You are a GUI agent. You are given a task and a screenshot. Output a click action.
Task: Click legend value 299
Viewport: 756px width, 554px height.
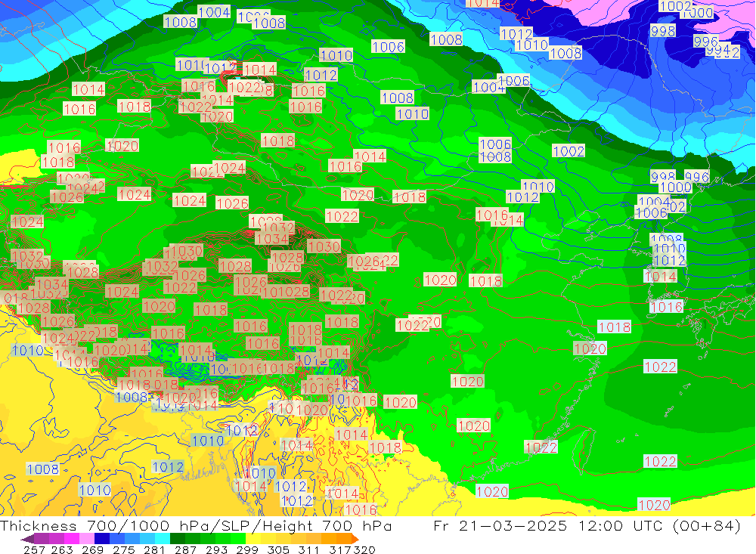point(247,549)
